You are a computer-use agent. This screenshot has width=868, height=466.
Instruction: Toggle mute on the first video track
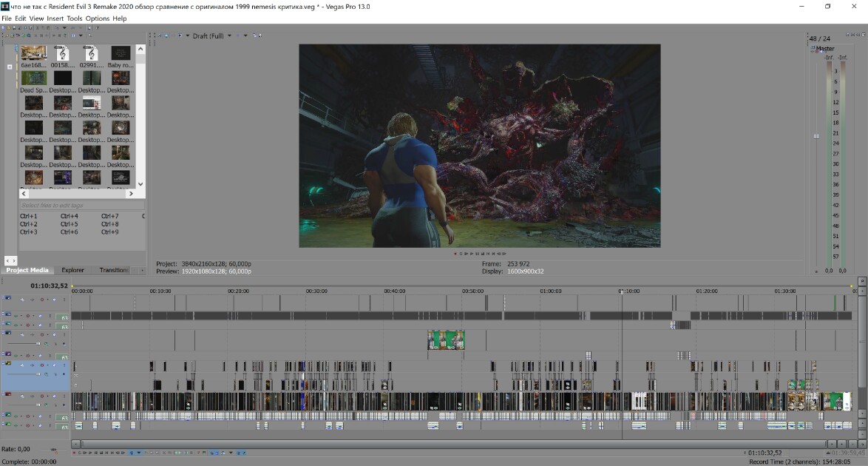(x=42, y=300)
